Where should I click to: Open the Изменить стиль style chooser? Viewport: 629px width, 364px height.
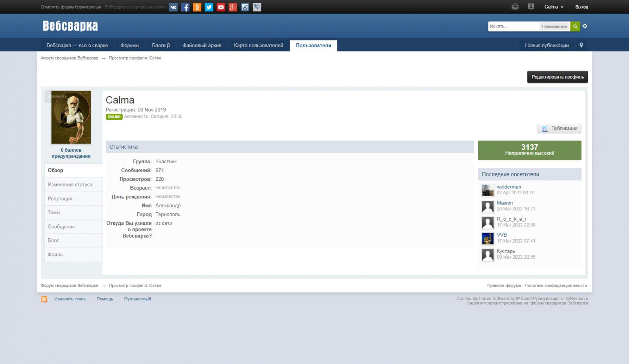(x=70, y=299)
